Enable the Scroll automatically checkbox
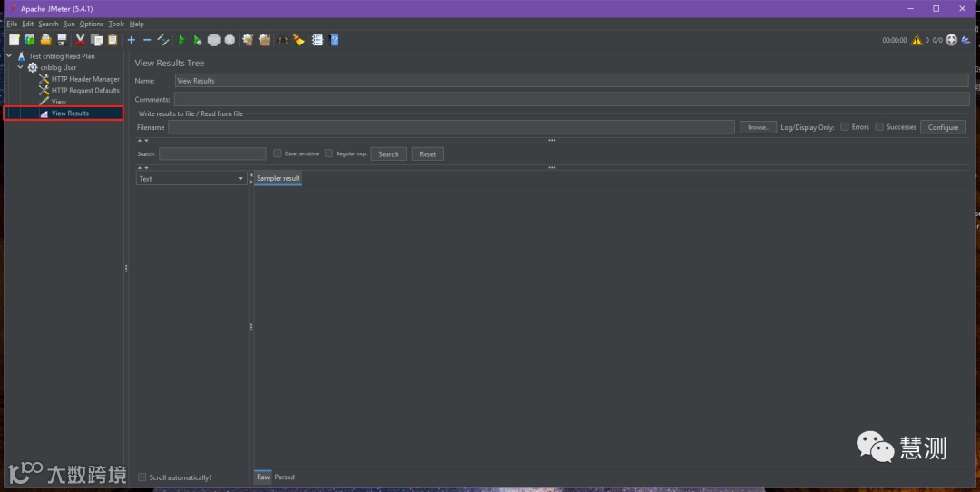 (x=142, y=477)
